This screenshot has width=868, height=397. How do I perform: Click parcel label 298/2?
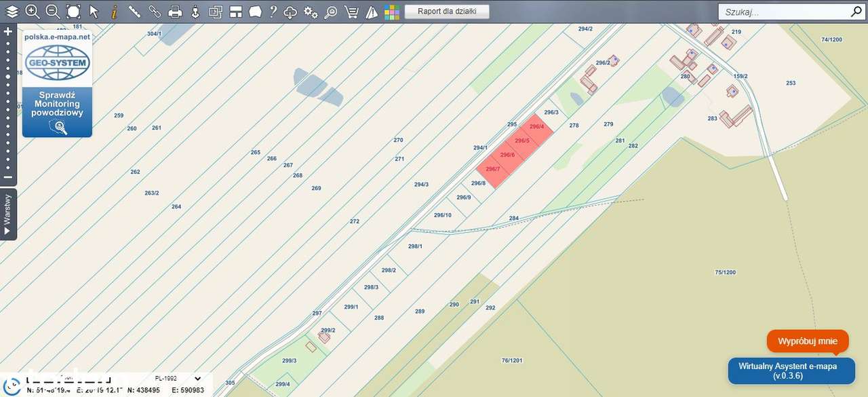(x=388, y=270)
